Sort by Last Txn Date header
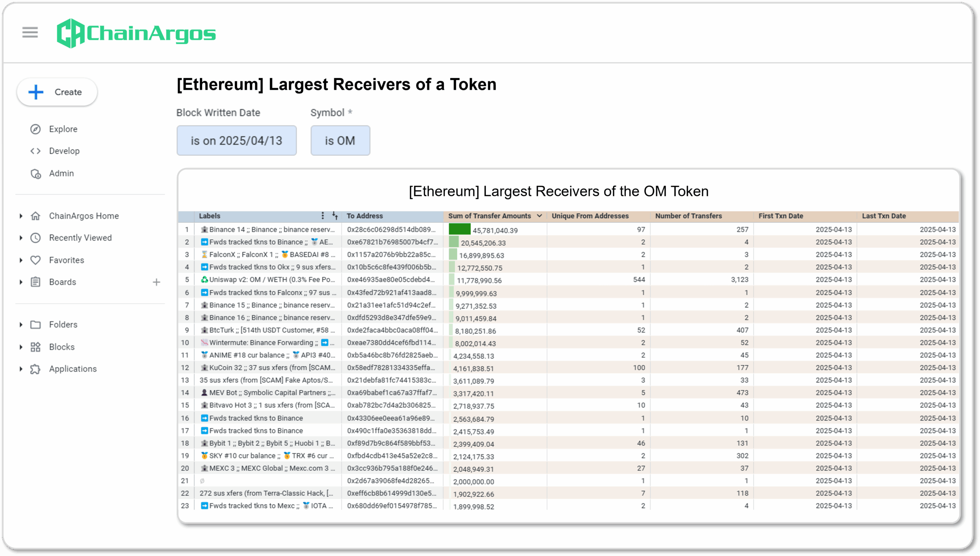The width and height of the screenshot is (980, 556). coord(884,216)
